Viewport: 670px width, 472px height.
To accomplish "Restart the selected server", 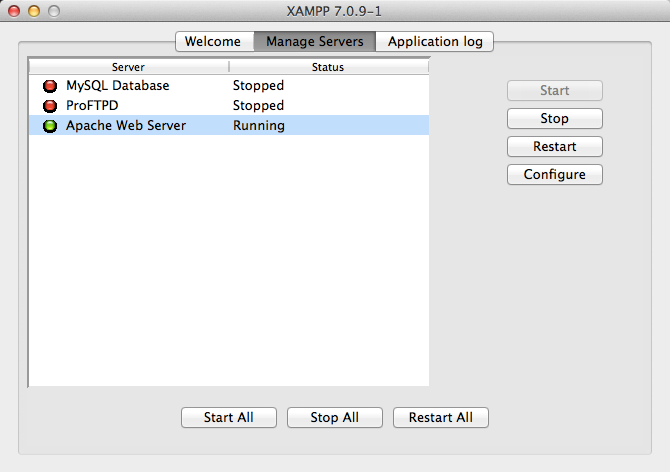I will point(555,147).
